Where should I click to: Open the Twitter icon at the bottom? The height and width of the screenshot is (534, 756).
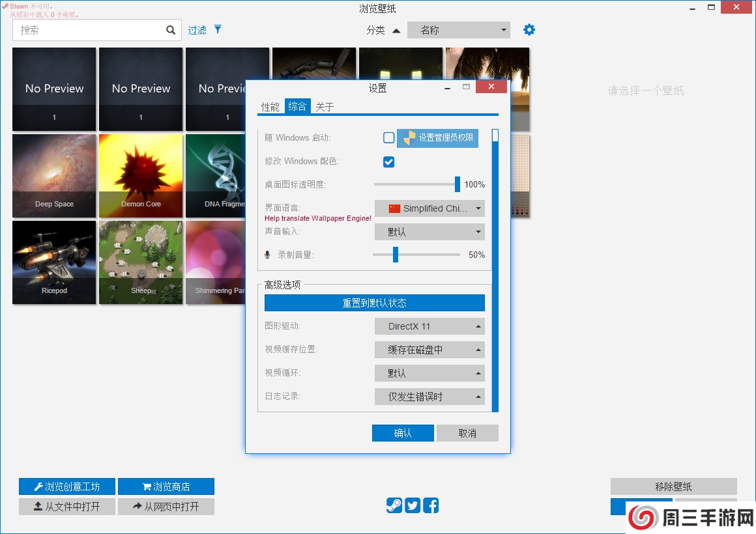pyautogui.click(x=412, y=505)
